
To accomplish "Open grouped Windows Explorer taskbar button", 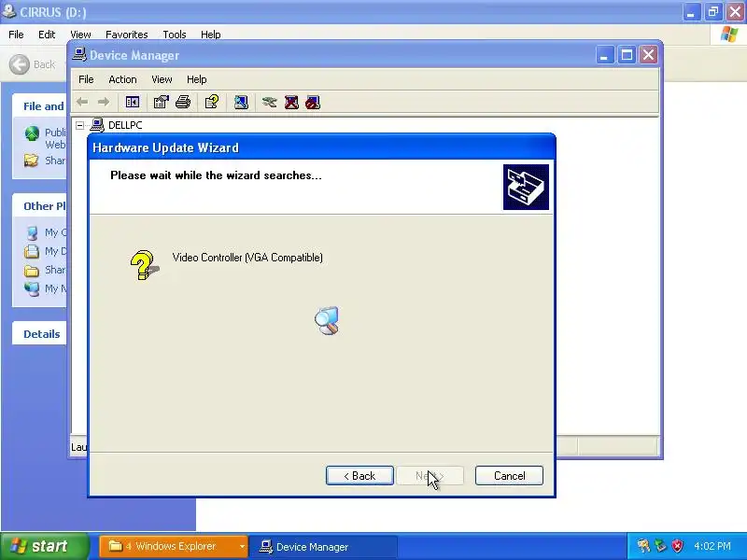I will pos(174,546).
